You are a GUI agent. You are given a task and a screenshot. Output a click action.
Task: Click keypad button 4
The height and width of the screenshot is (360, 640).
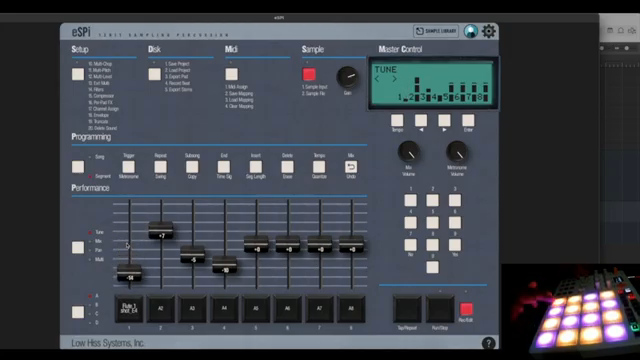(x=411, y=223)
